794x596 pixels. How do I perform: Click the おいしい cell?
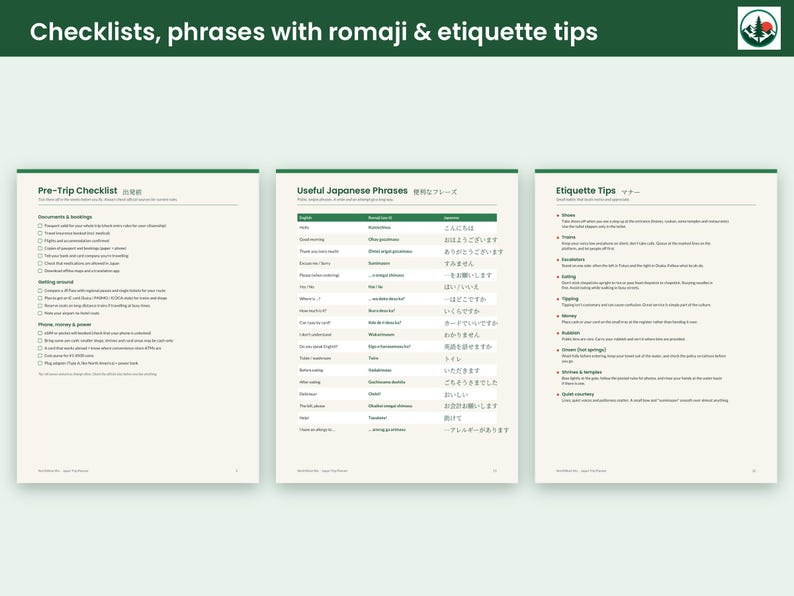456,394
